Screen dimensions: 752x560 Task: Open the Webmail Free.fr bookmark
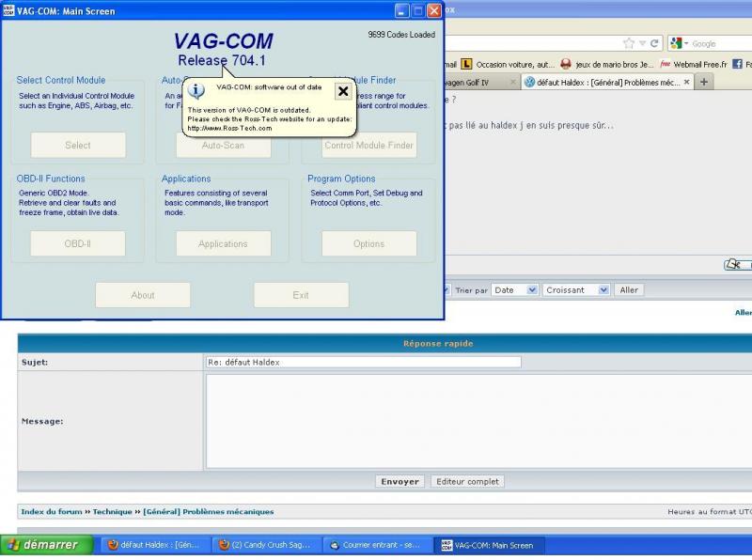694,64
